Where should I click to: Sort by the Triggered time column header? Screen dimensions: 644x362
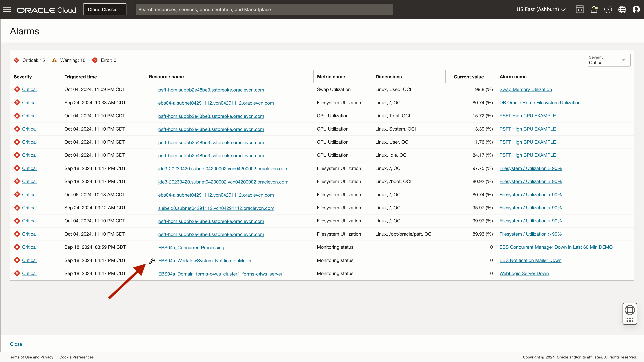point(80,77)
